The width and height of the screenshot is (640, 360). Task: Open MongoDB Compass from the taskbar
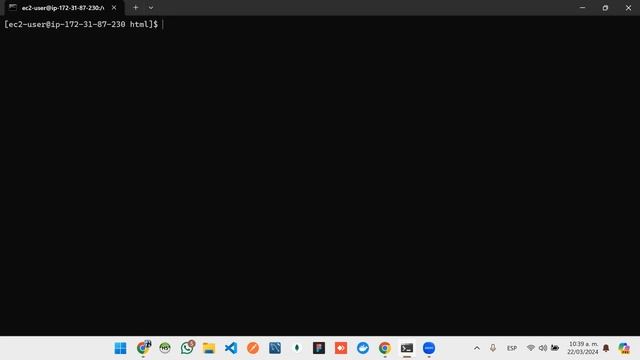click(297, 348)
